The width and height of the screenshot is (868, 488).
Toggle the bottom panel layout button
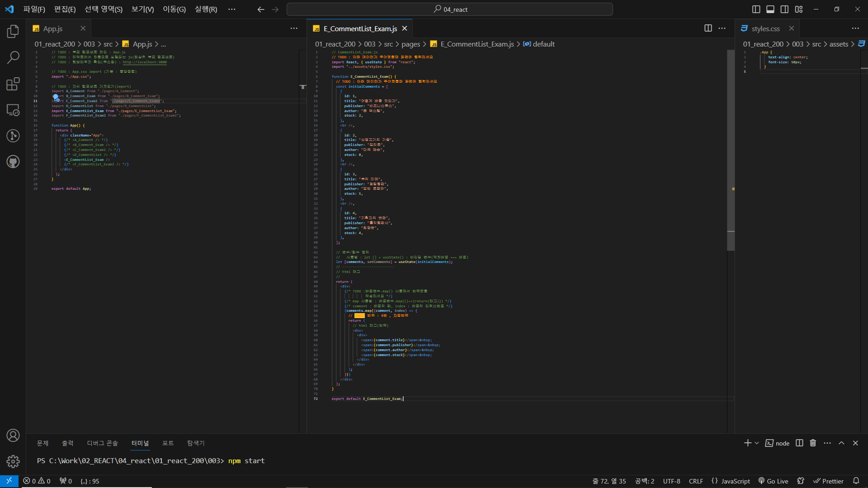pyautogui.click(x=770, y=9)
